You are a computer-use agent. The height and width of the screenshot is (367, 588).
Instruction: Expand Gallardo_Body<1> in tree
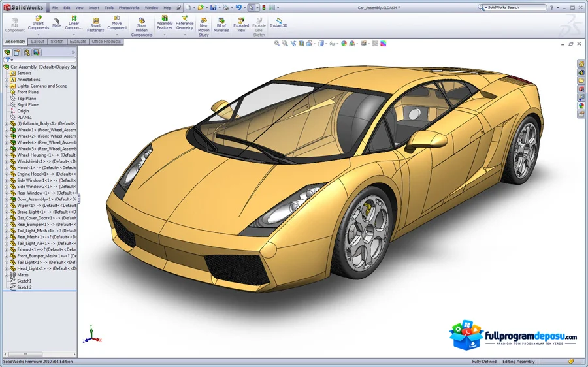6,123
